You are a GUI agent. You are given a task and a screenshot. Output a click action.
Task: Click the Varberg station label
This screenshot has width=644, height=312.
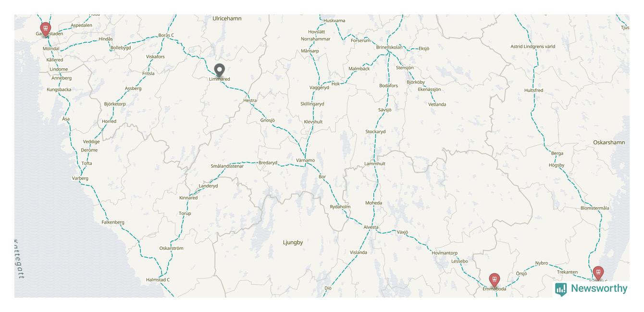tap(80, 178)
